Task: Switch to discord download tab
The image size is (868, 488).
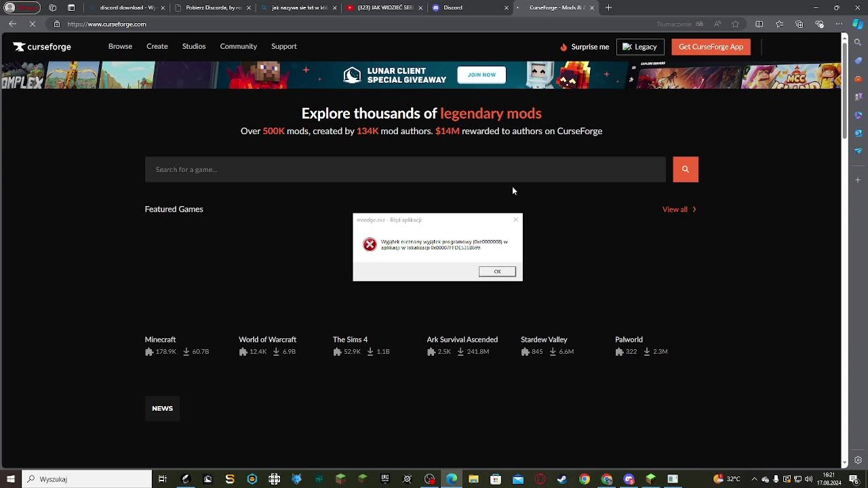Action: [x=126, y=7]
